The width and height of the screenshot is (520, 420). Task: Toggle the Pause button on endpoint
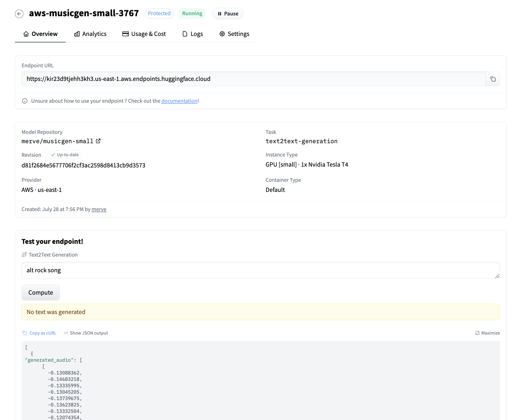click(x=228, y=13)
